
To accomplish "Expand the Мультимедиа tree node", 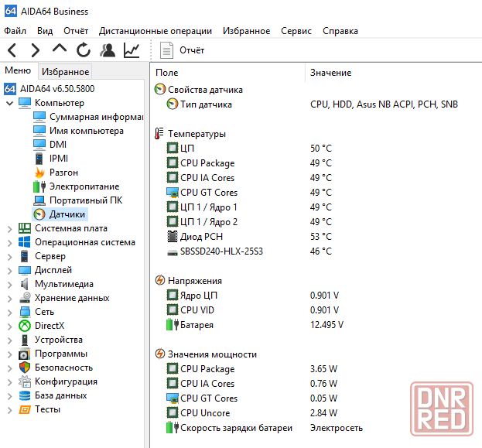I will pyautogui.click(x=9, y=284).
